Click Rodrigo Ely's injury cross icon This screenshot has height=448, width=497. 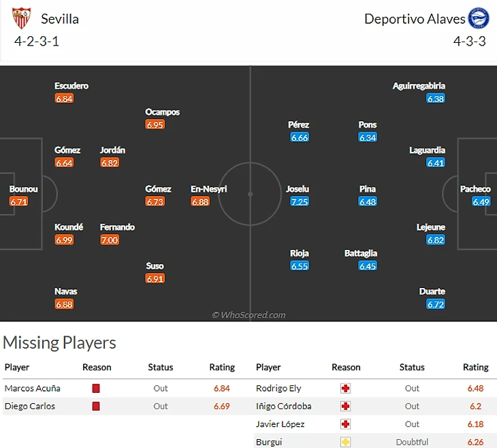pyautogui.click(x=346, y=388)
